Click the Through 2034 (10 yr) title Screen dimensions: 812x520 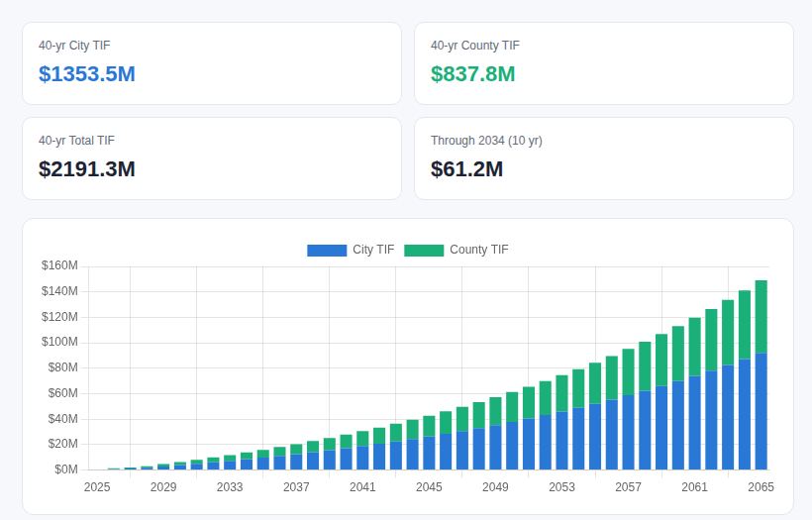[x=486, y=141]
